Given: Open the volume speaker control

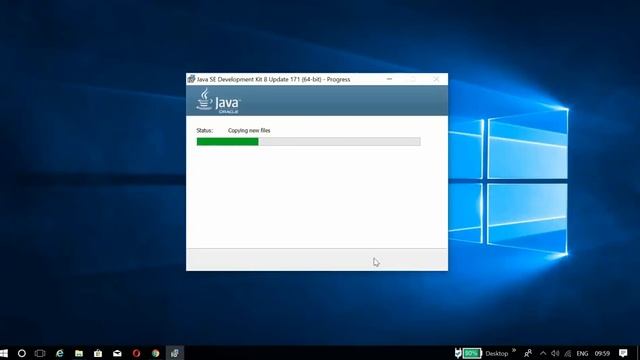Looking at the screenshot, I should tap(555, 353).
